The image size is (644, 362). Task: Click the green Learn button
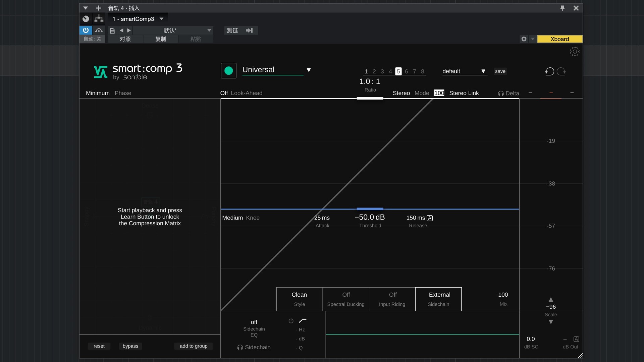pos(228,71)
